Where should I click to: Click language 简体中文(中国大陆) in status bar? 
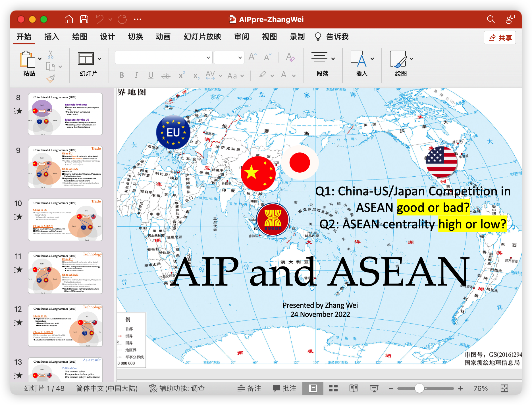[x=107, y=388]
